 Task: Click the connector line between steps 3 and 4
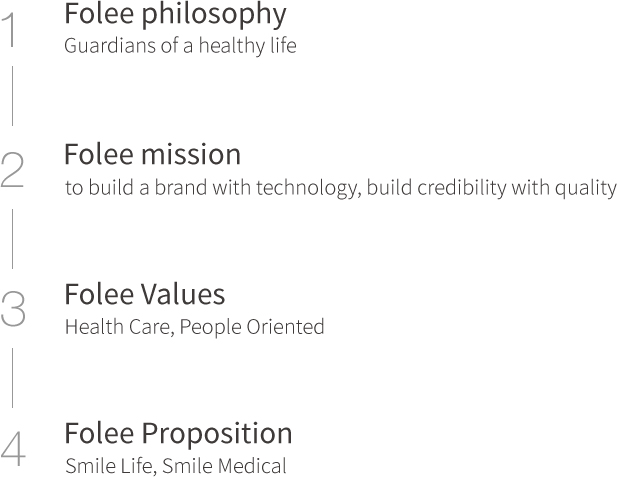tap(13, 377)
